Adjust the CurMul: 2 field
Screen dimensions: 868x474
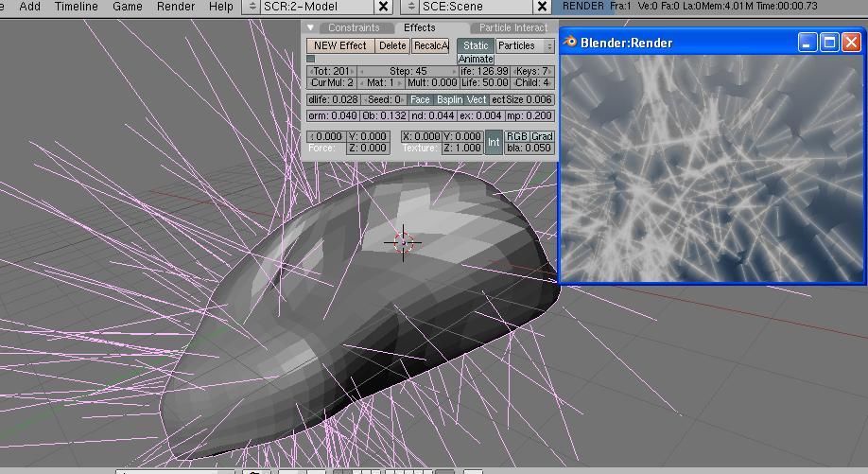click(x=332, y=83)
